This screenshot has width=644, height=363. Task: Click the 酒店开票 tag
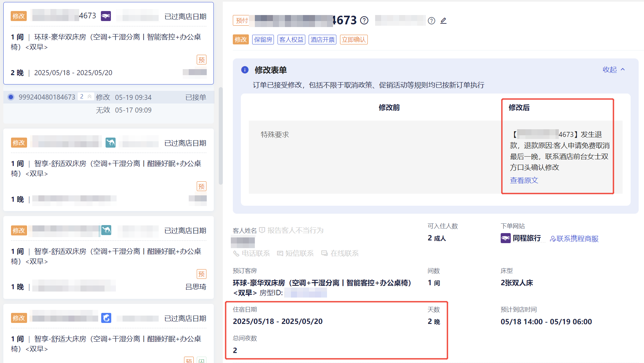coord(322,40)
